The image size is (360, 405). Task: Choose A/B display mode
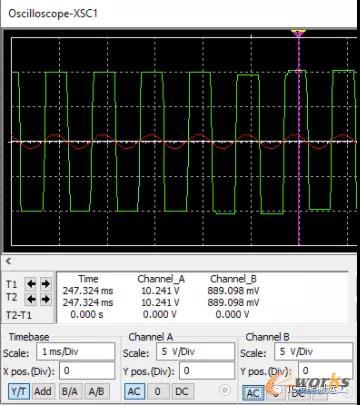pos(96,391)
